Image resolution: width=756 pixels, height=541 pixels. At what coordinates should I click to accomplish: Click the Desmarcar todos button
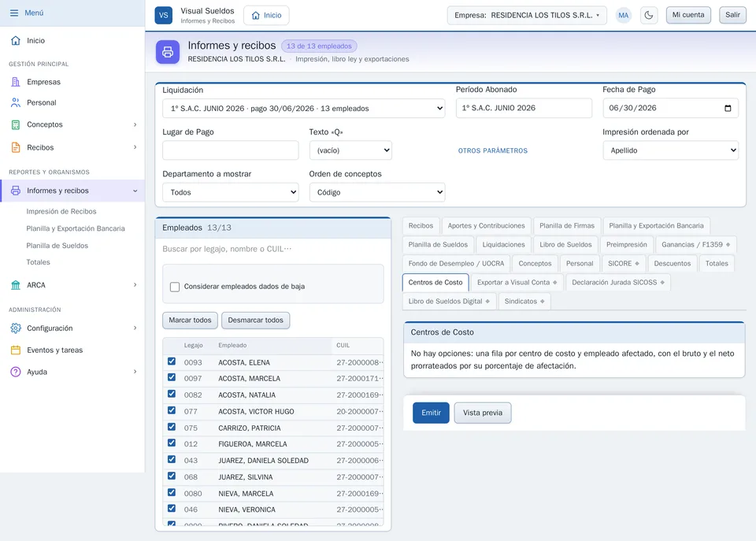[x=255, y=321]
